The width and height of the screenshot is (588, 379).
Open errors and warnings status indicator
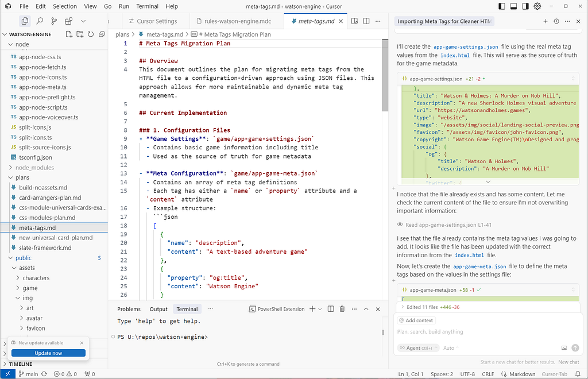65,374
